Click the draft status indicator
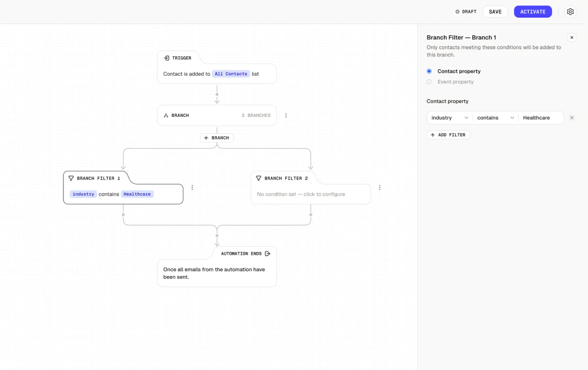The width and height of the screenshot is (588, 370). 466,12
